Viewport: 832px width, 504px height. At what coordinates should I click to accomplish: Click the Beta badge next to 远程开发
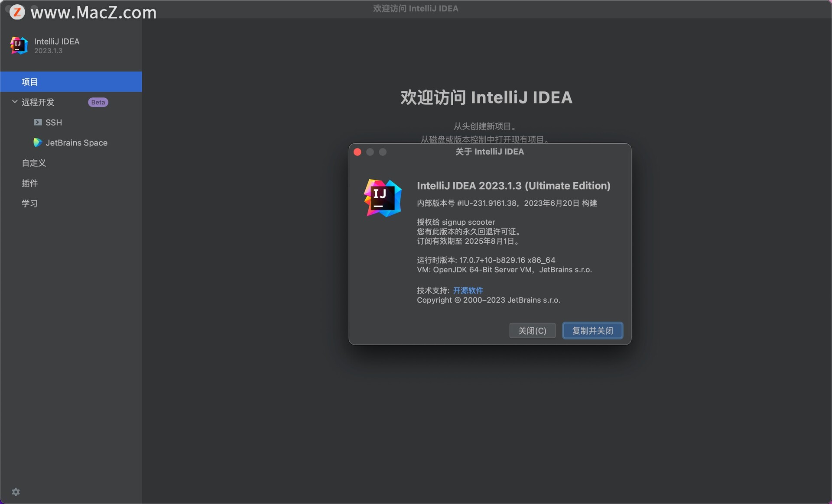[x=97, y=102]
